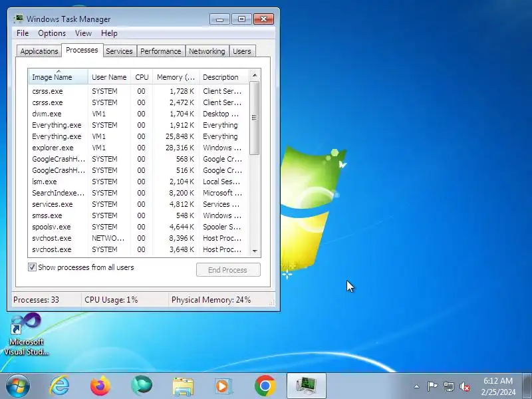This screenshot has height=399, width=532.
Task: Sort by Image Name column header
Action: point(59,77)
